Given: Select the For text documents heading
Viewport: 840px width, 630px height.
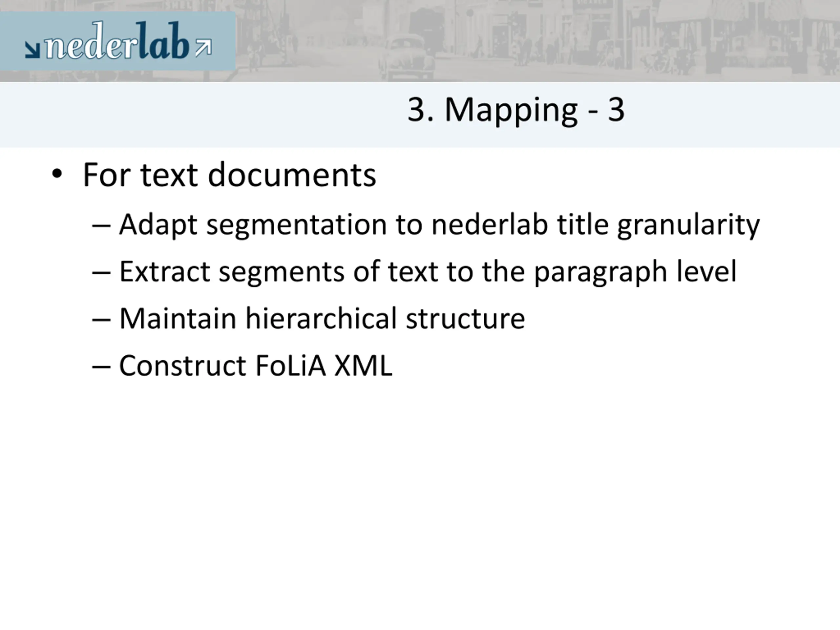Looking at the screenshot, I should [229, 175].
